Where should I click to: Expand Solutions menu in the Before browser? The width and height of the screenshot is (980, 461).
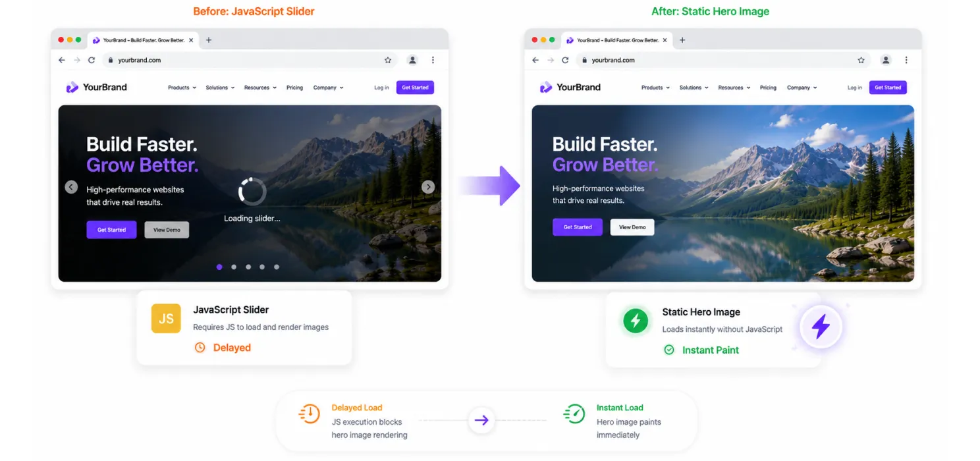220,88
